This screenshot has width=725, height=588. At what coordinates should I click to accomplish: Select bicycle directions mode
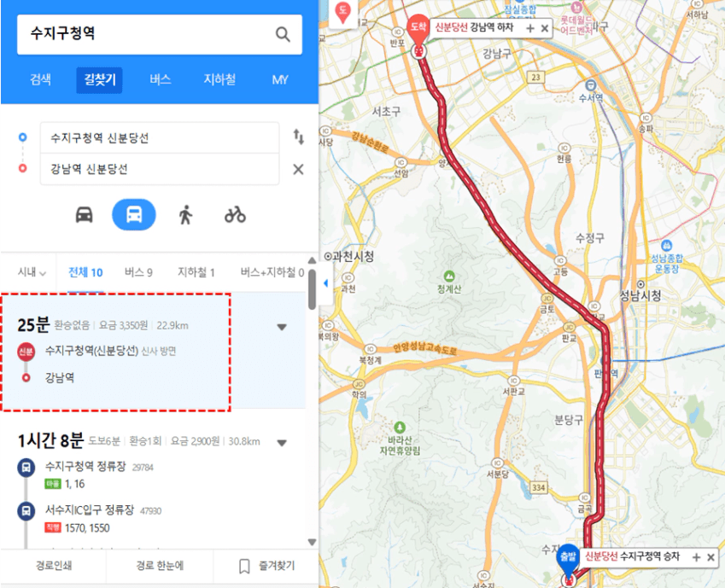[235, 215]
